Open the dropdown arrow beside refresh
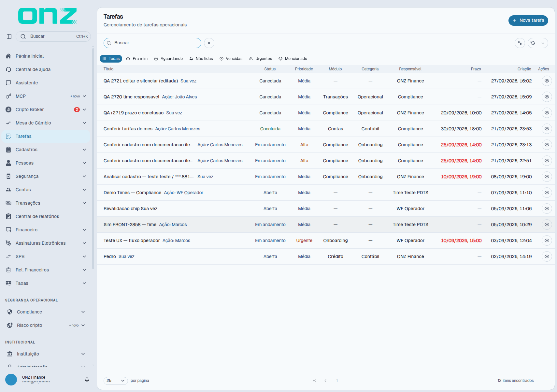Viewport: 557px width, 392px height. [x=543, y=43]
